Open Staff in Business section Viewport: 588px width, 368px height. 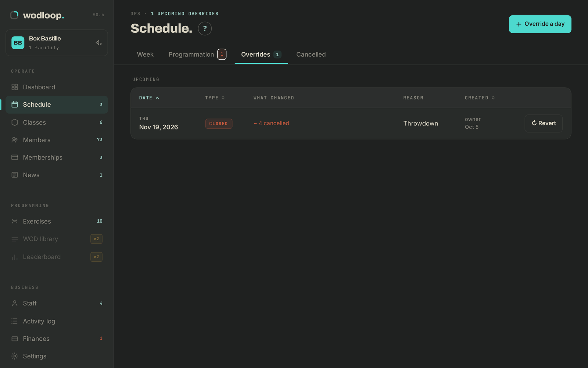(57, 303)
